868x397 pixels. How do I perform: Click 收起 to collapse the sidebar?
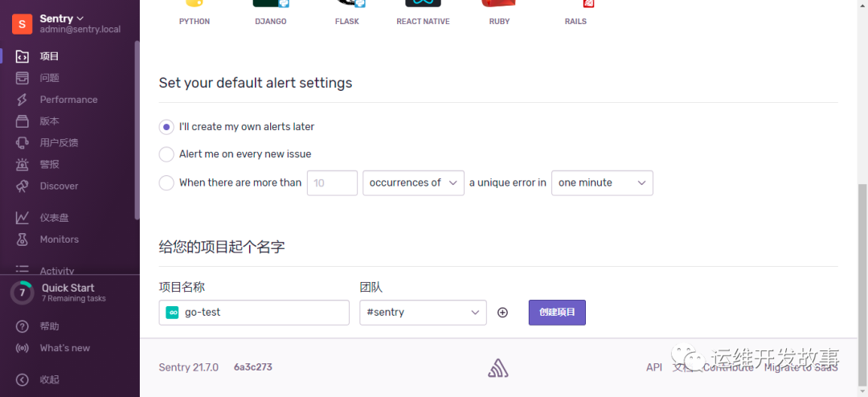click(x=49, y=380)
